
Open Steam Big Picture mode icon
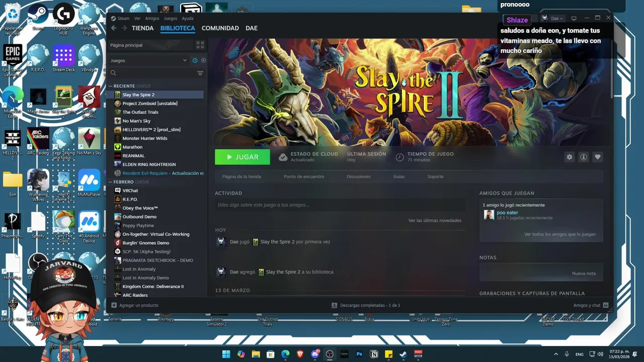(x=574, y=18)
